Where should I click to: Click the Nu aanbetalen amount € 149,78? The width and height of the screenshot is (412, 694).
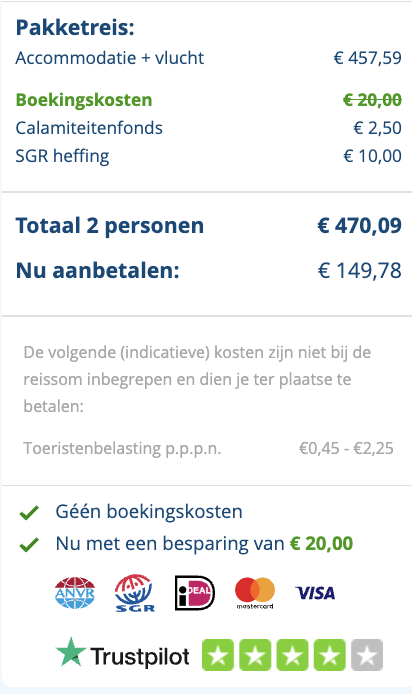(359, 270)
